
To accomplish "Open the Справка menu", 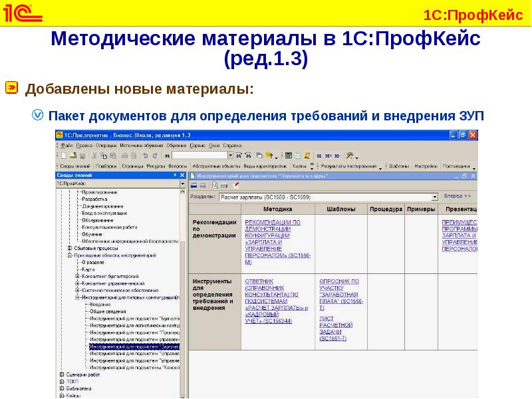I will tap(232, 144).
